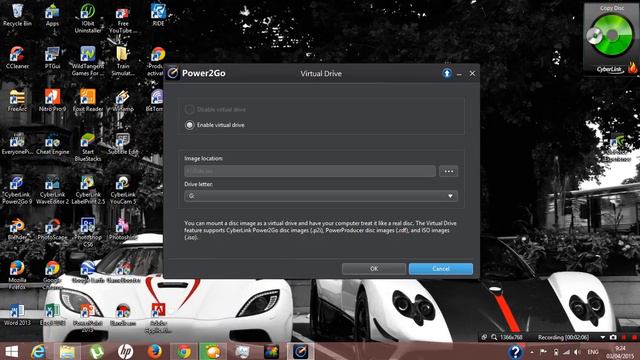Click the Image location path field

[x=310, y=171]
